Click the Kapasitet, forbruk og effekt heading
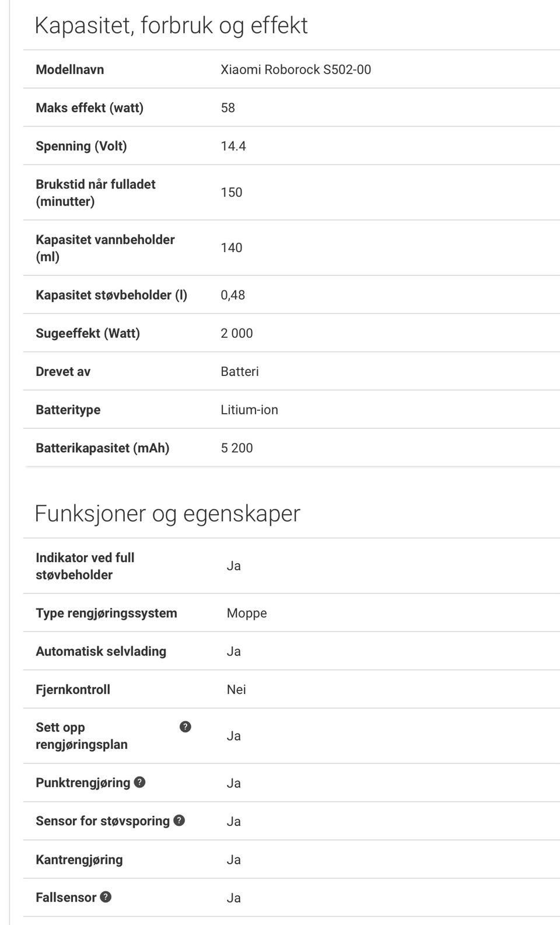560x925 pixels. tap(171, 26)
